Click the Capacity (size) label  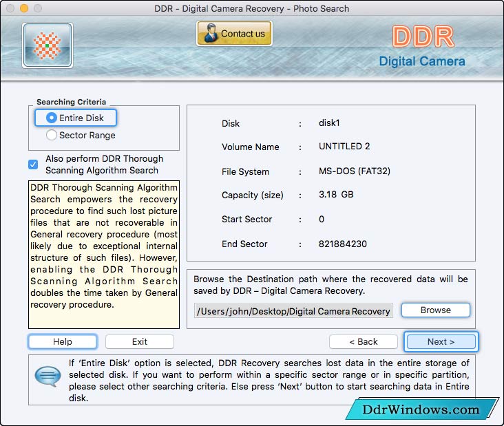click(x=253, y=195)
